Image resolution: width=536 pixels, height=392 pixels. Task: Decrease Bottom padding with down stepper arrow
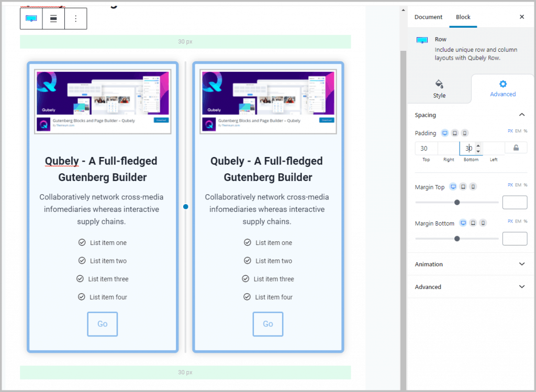point(478,151)
